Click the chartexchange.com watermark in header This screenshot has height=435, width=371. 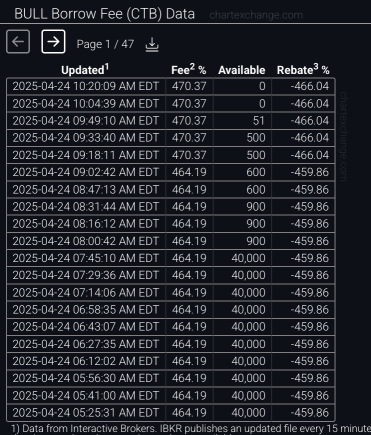click(256, 15)
